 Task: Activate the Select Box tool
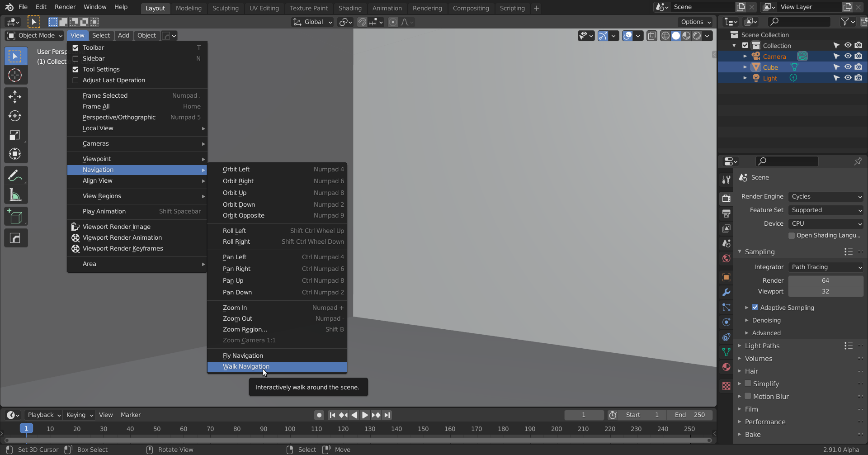(15, 56)
